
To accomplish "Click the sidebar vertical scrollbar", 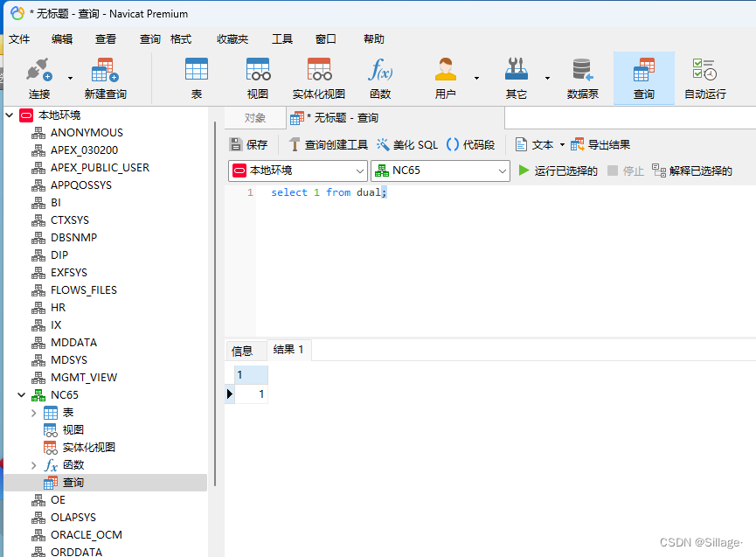I will coord(215,303).
